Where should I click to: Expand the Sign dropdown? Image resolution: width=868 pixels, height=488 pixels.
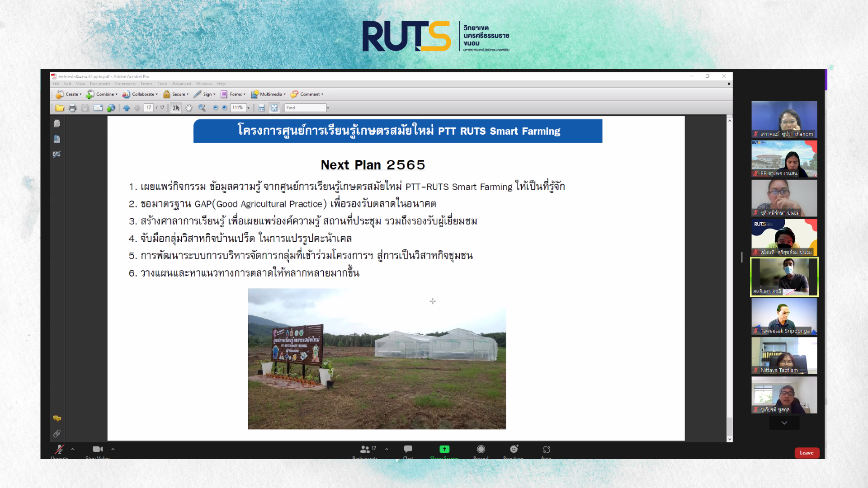tap(204, 94)
